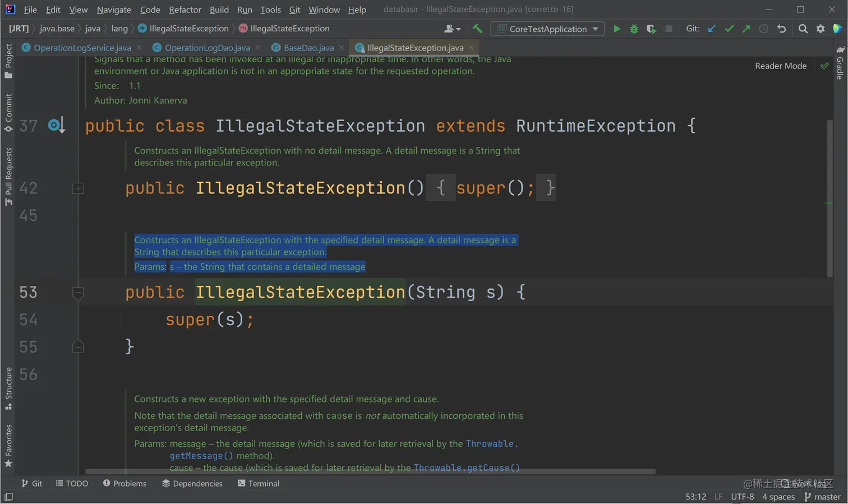Toggle Reader Mode in the editor
The image size is (848, 504).
(x=781, y=66)
